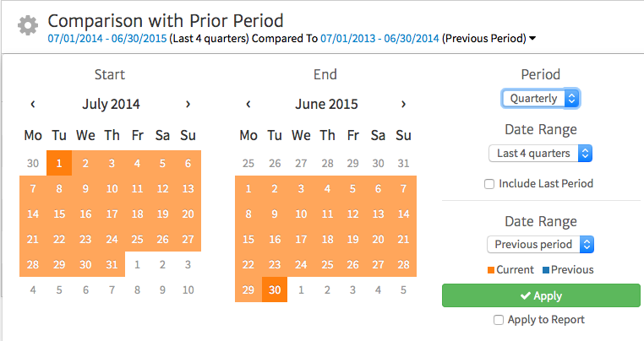Select July 1 in Start calendar

pos(59,162)
